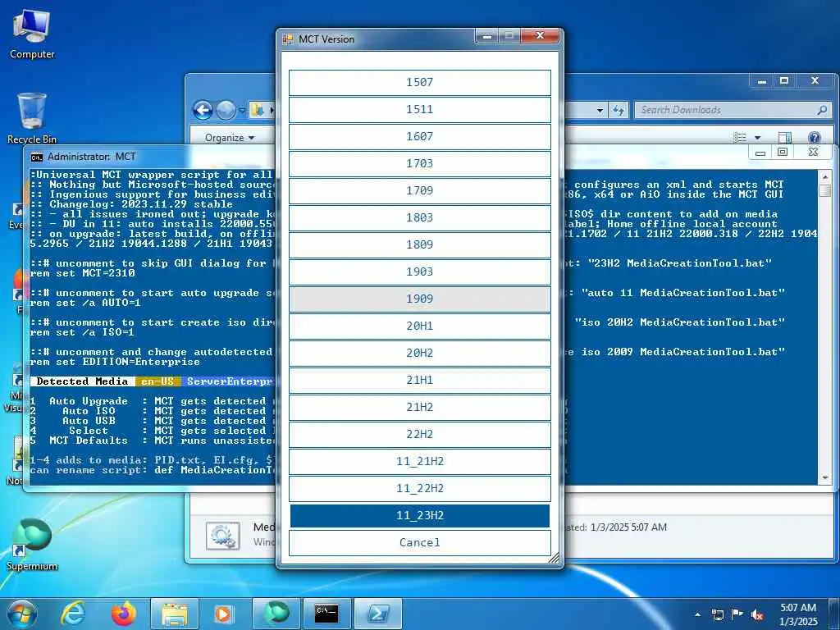
Task: Click the search magnifier icon in Explorer
Action: (822, 110)
